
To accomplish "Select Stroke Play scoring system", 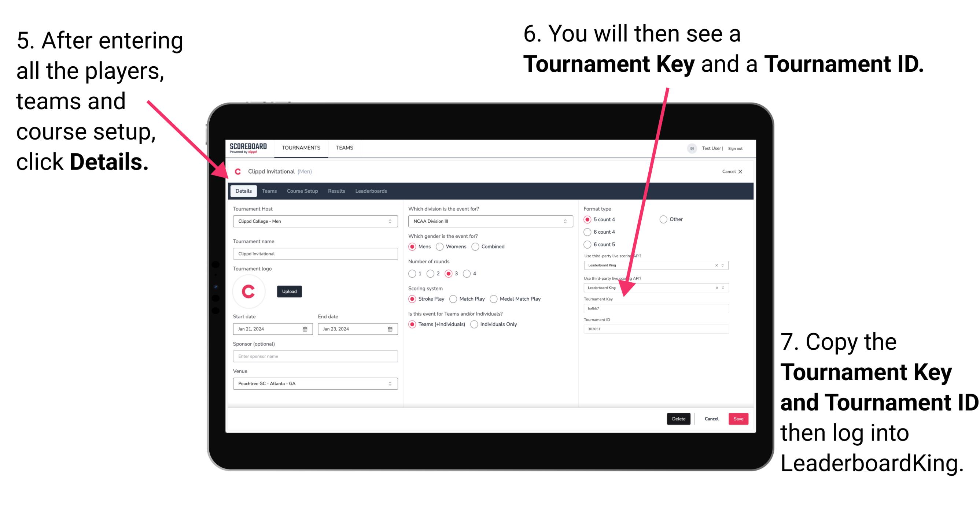I will pos(413,298).
